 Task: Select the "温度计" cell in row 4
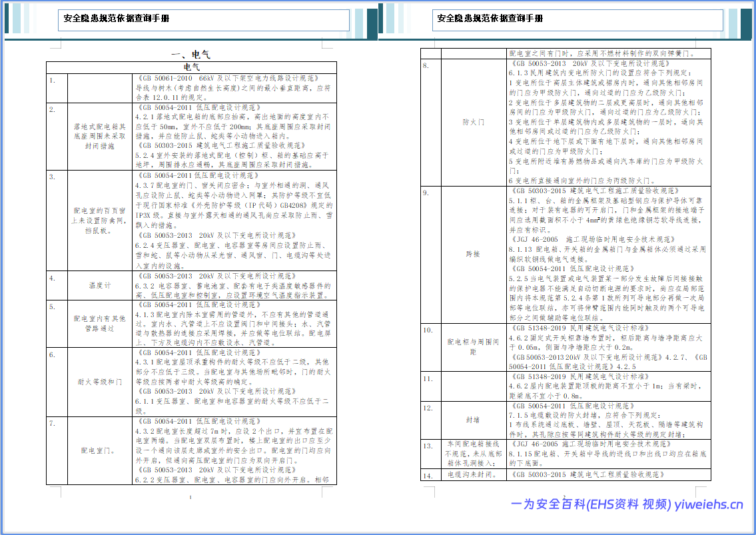(99, 285)
